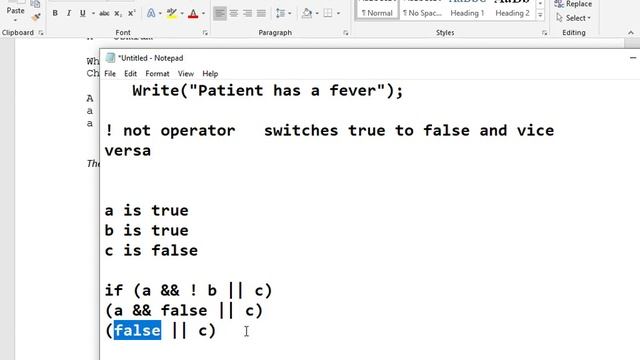Open text highlight color dropdown arrow

tap(182, 13)
